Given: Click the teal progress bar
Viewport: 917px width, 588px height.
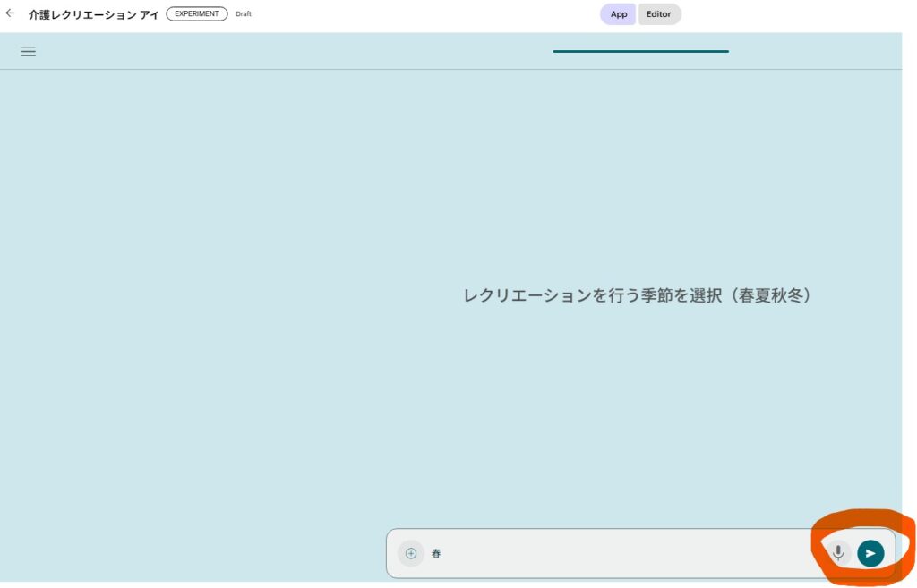Looking at the screenshot, I should (640, 51).
